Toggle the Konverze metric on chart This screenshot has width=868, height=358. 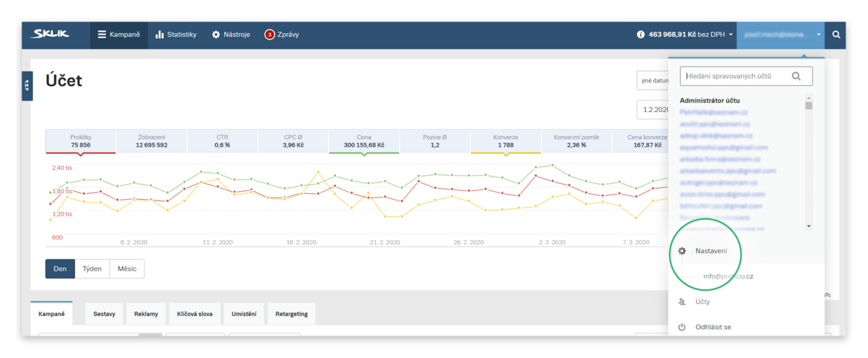click(x=506, y=140)
